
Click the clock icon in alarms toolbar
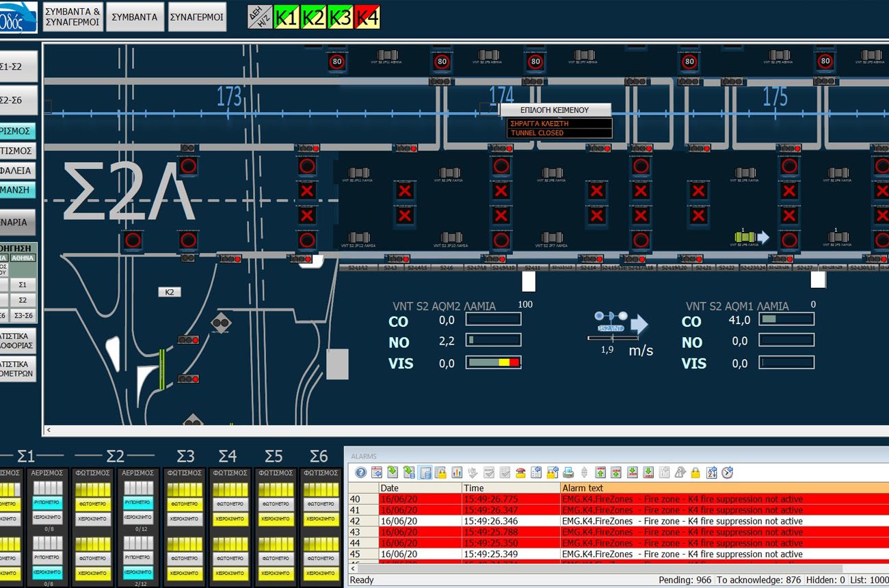pos(727,472)
